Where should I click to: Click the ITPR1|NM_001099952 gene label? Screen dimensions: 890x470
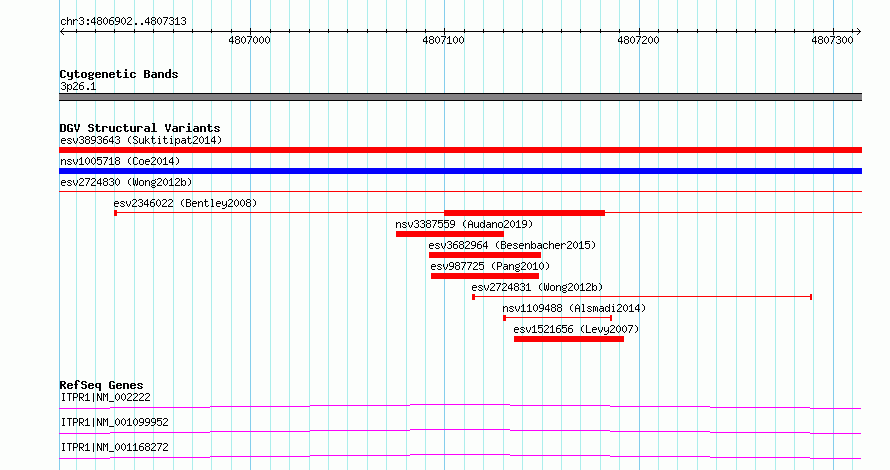pyautogui.click(x=115, y=422)
